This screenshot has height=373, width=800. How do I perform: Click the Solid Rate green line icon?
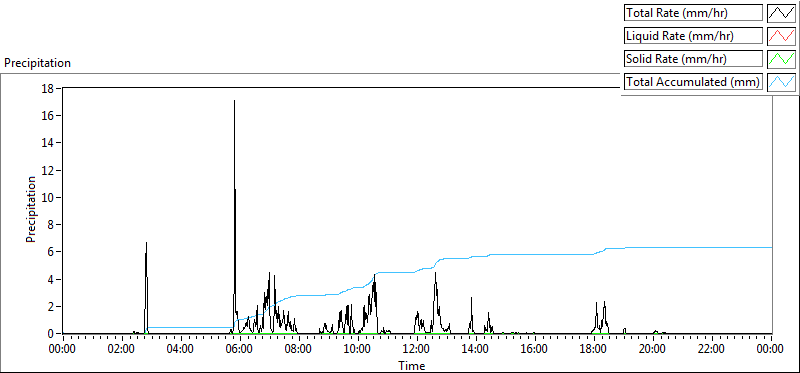(x=781, y=59)
